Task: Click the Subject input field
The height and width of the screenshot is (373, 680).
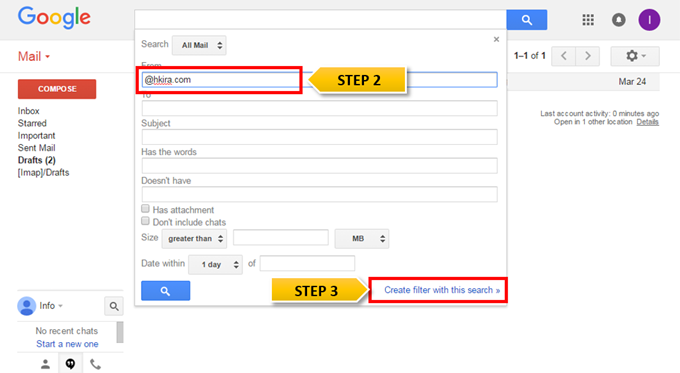Action: [x=320, y=137]
